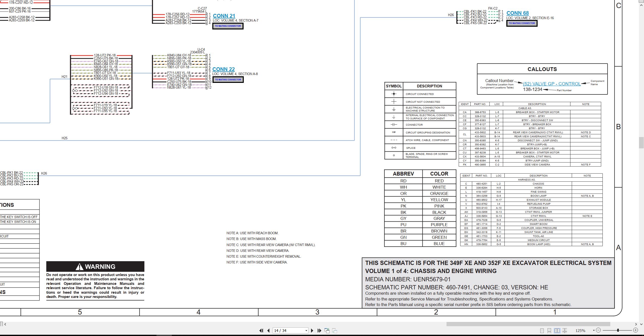Click the horizontal scrollbar thumb
Viewport: 644px width, 336px height.
pyautogui.click(x=528, y=324)
